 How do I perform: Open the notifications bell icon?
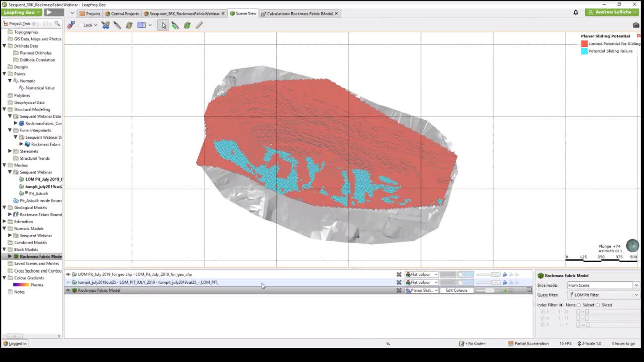(x=576, y=12)
